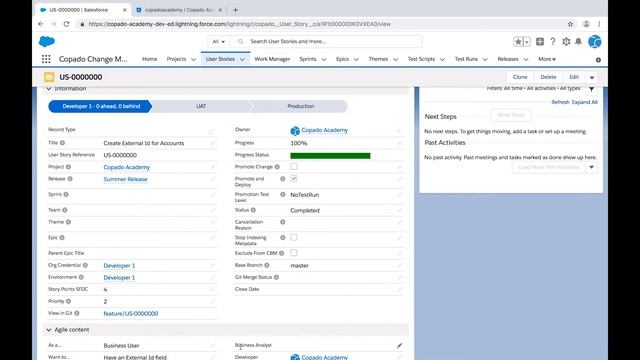Collapse the Agile content section

49,330
